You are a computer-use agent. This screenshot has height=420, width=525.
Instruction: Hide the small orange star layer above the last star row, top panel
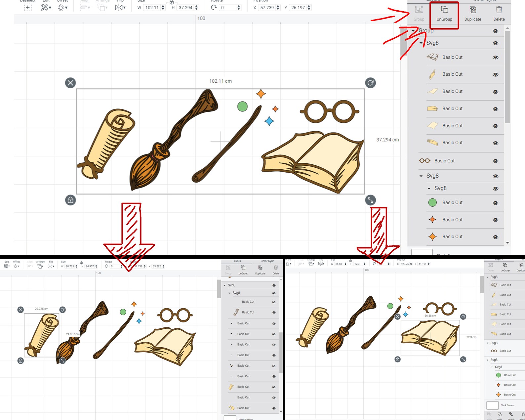point(495,220)
